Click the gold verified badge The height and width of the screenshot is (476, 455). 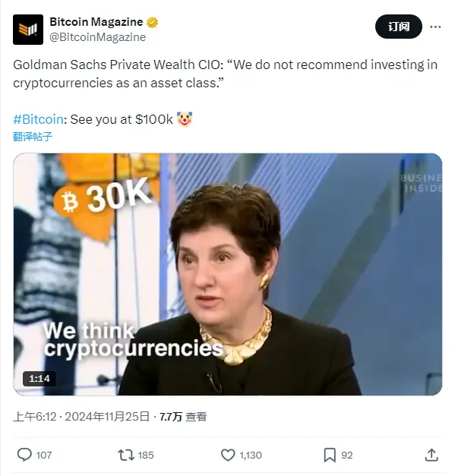pos(152,22)
